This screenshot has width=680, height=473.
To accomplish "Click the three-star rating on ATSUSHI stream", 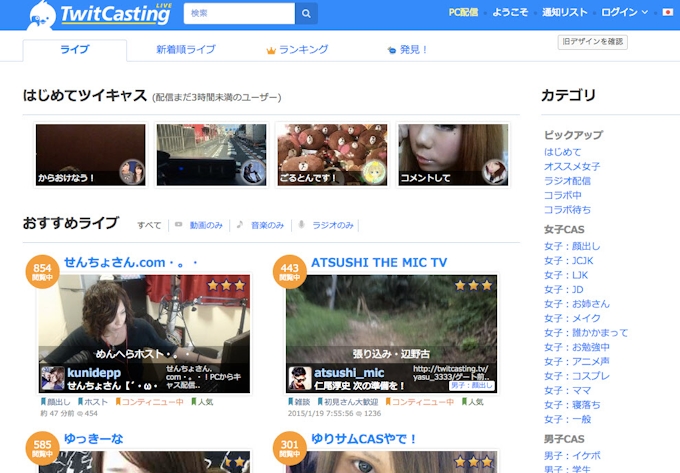I will [473, 285].
